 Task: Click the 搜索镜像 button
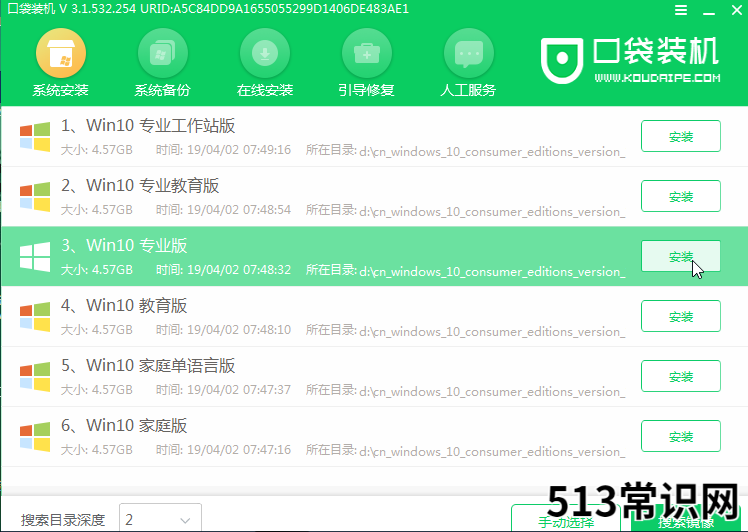tap(685, 519)
